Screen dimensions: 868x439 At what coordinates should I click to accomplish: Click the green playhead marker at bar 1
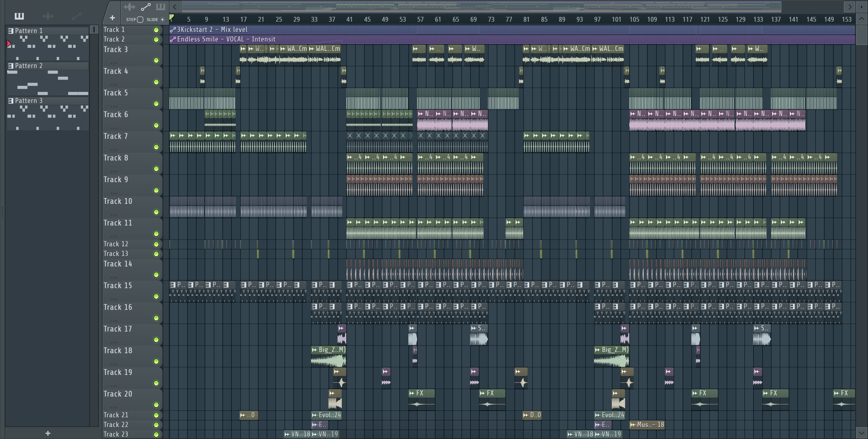tap(171, 17)
